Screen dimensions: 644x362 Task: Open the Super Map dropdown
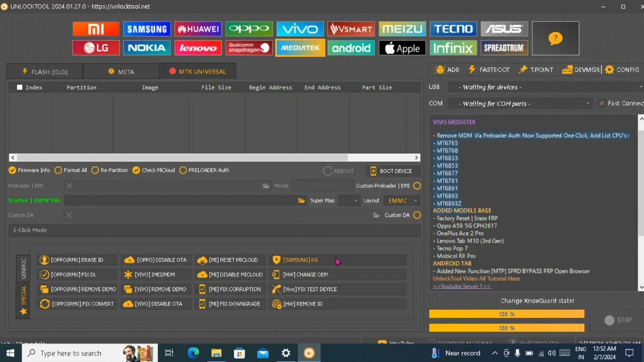click(348, 201)
